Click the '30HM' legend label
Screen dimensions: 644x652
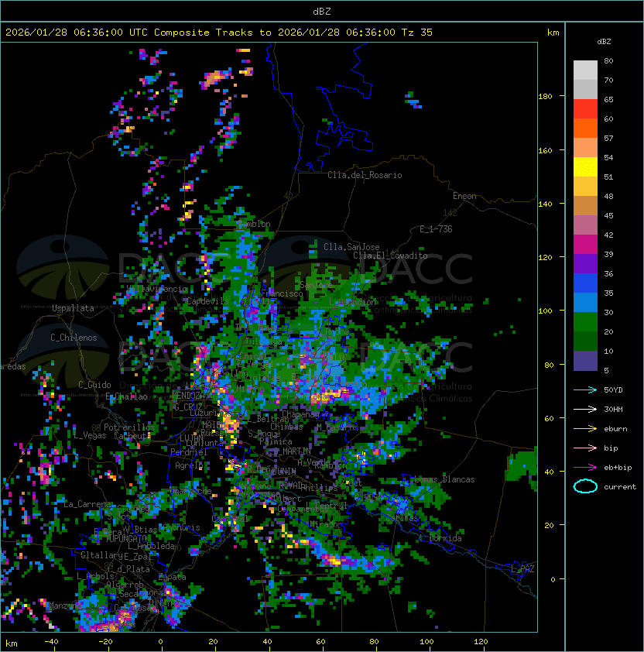point(613,409)
